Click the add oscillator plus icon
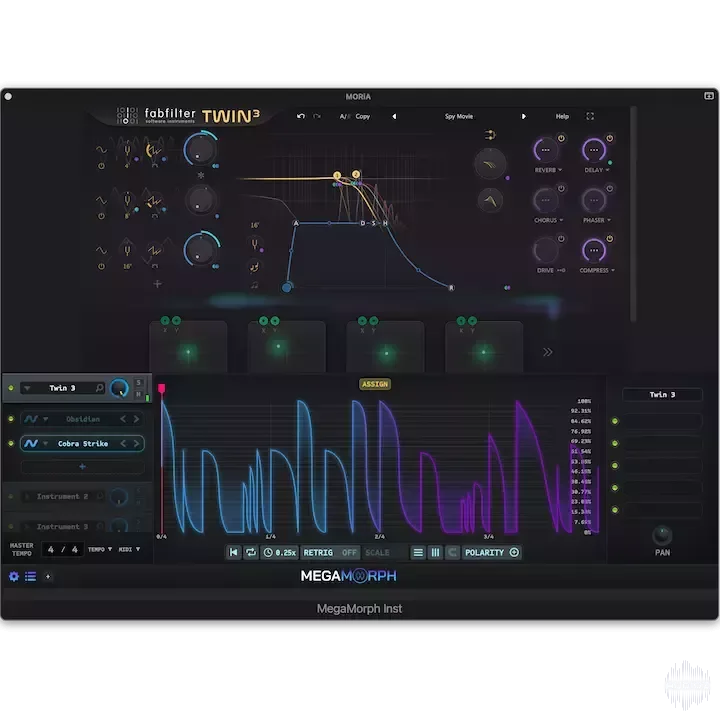Screen dimensions: 720x720 coord(158,284)
